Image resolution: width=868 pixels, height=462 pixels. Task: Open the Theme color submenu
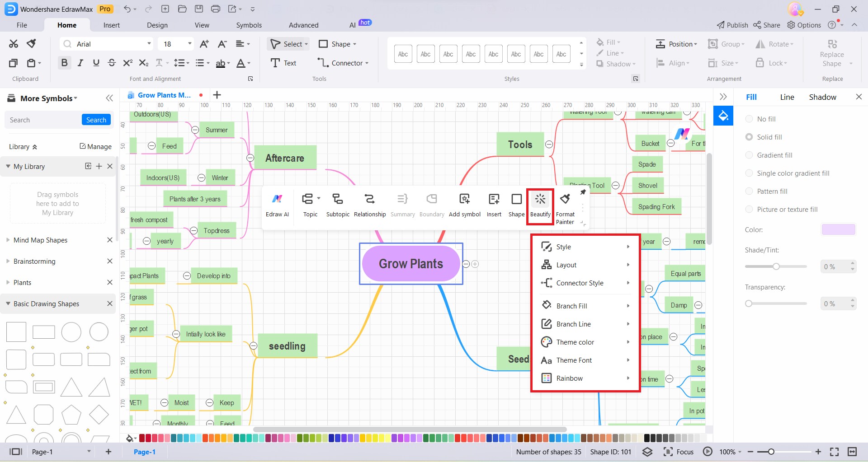click(x=585, y=342)
